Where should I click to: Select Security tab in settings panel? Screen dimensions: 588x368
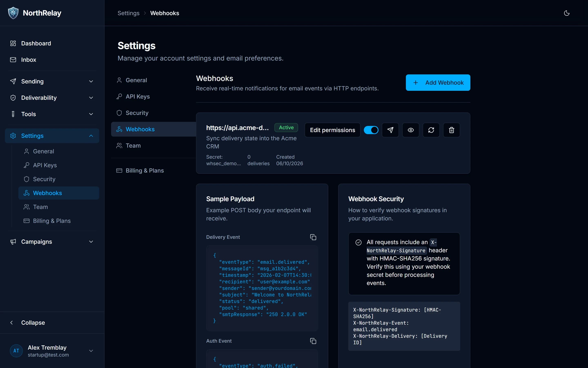154,113
